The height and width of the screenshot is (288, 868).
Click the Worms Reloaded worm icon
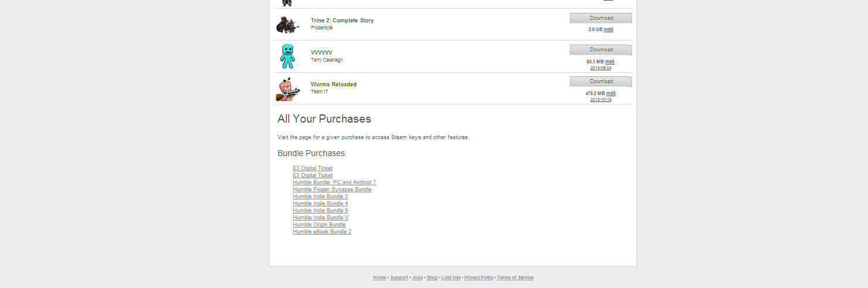(288, 89)
